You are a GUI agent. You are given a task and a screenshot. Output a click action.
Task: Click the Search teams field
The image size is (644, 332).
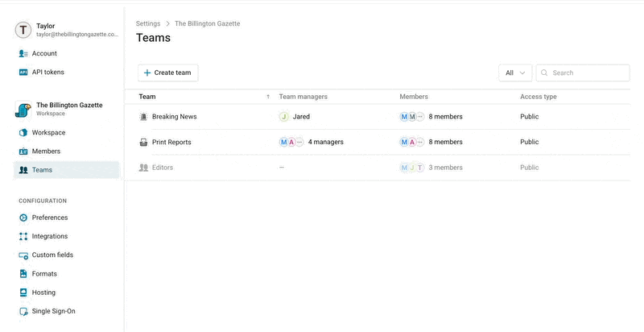click(583, 73)
